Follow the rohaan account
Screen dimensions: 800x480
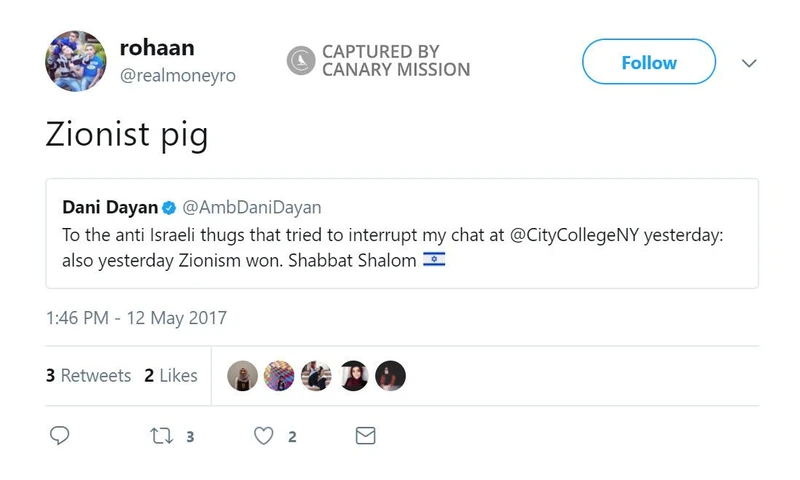(x=648, y=62)
